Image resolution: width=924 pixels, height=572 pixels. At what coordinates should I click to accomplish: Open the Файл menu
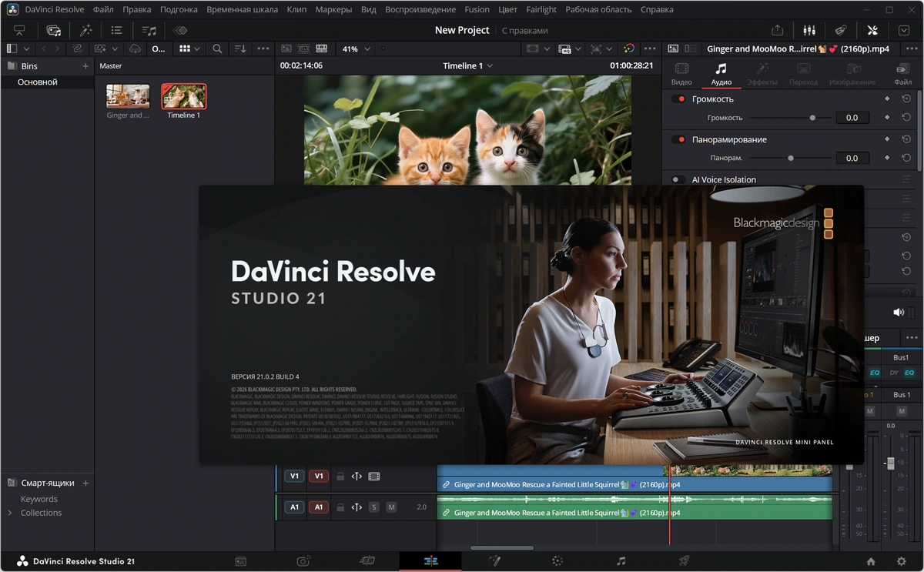[103, 9]
